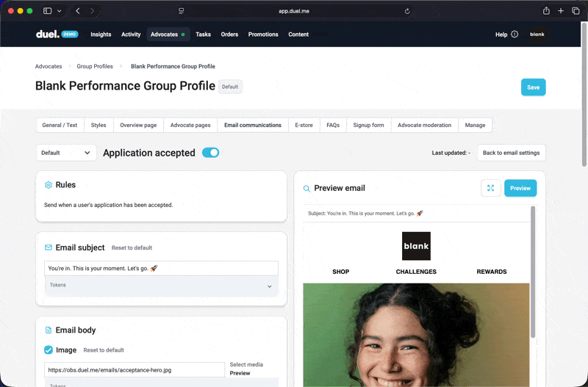The height and width of the screenshot is (387, 588).
Task: Uncheck the Image checkbox in Email body
Action: click(x=49, y=350)
